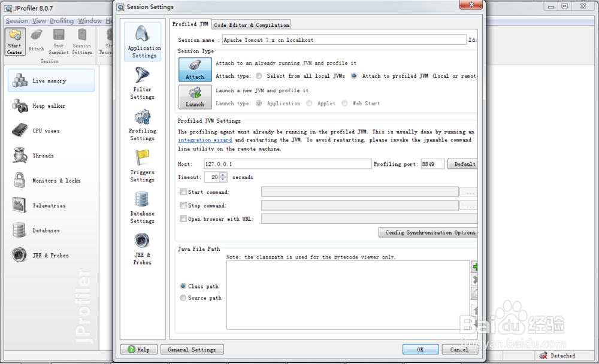
Task: Open Profiling Settings in the dialog sidebar
Action: point(142,125)
